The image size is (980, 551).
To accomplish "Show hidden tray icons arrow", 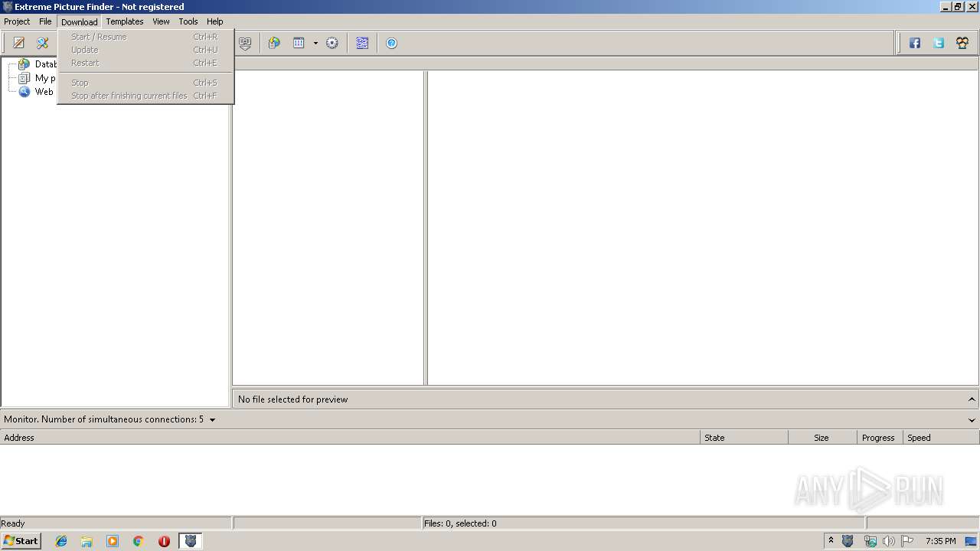I will [x=831, y=541].
